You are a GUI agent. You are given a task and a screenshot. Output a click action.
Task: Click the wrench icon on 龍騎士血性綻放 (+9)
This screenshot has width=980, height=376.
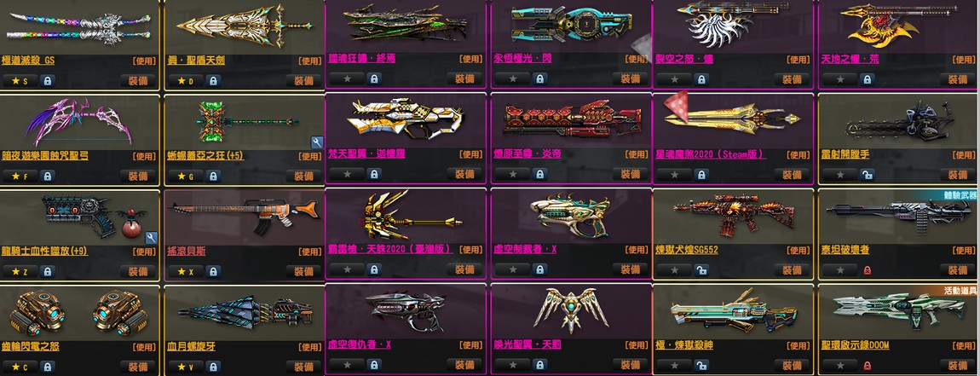point(151,238)
